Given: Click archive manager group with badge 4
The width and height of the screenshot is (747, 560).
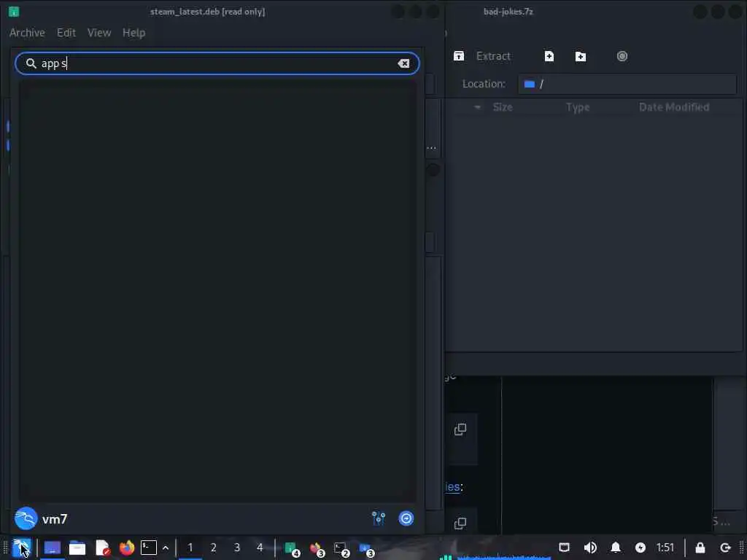Looking at the screenshot, I should (292, 549).
